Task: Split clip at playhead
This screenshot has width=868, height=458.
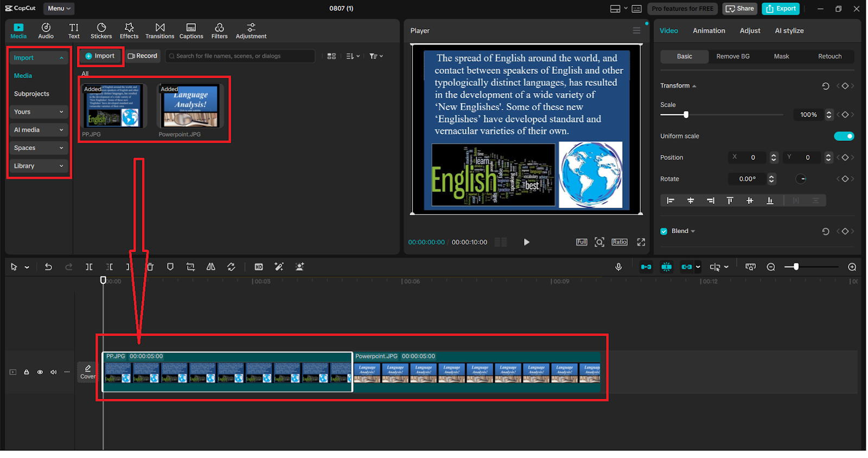Action: click(89, 267)
